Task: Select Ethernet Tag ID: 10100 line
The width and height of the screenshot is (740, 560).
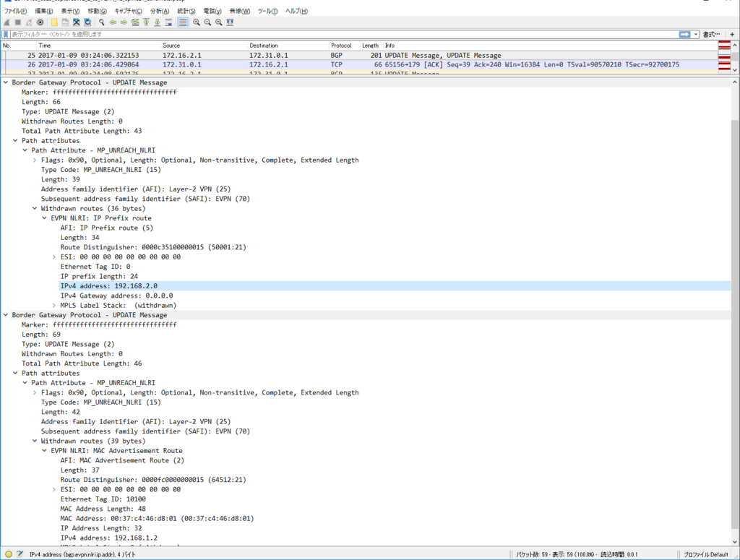Action: click(x=103, y=499)
